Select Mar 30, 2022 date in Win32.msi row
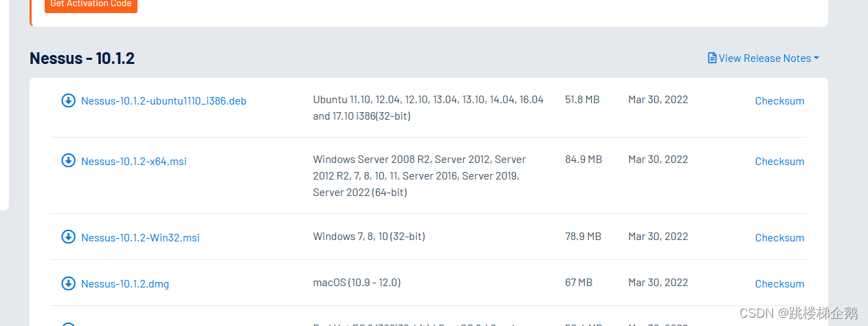Image resolution: width=868 pixels, height=326 pixels. pos(658,237)
